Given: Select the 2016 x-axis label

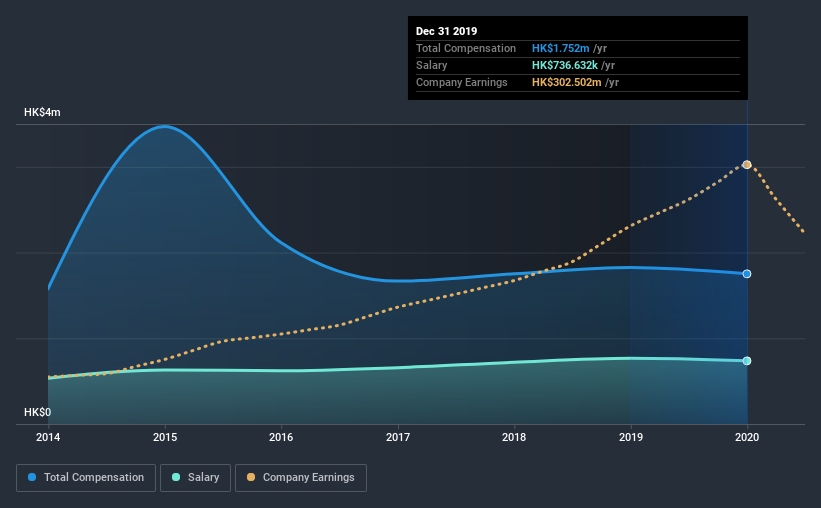Looking at the screenshot, I should pyautogui.click(x=281, y=437).
